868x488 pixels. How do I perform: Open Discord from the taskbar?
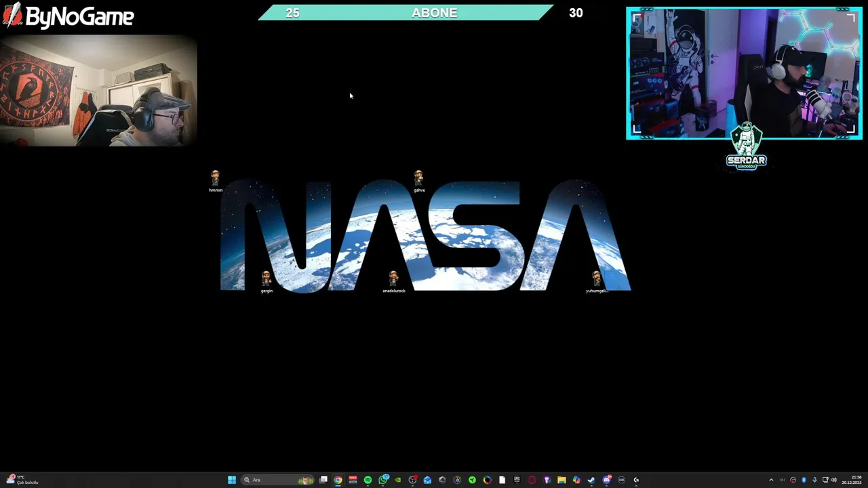click(607, 480)
